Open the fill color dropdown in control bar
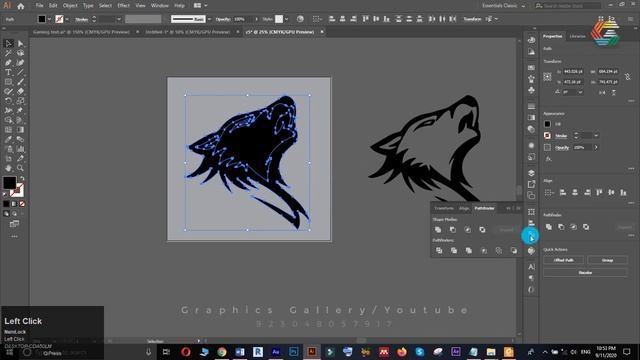 pyautogui.click(x=49, y=19)
